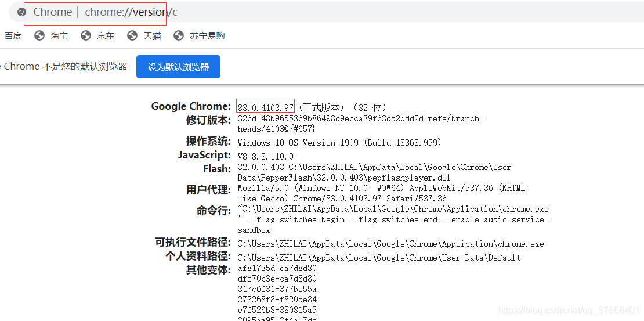Viewport: 644px width, 321px height.
Task: Click the Flash label
Action: pyautogui.click(x=217, y=168)
